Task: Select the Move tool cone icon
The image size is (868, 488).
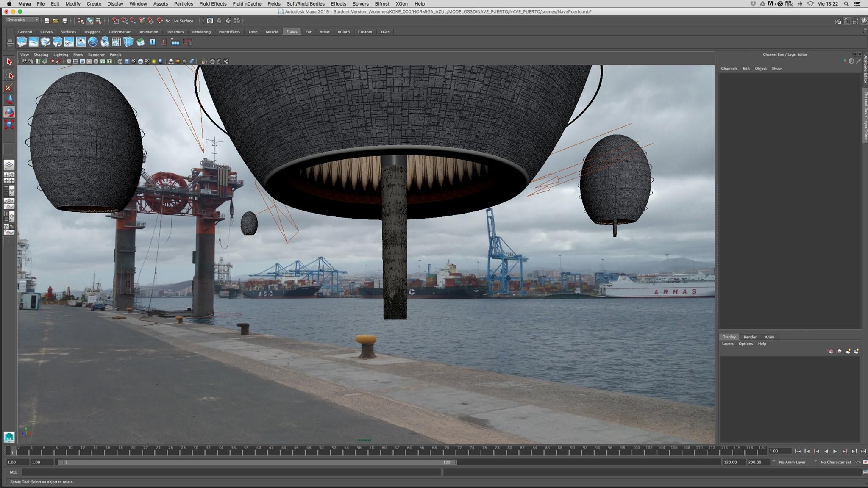Action: (x=9, y=100)
